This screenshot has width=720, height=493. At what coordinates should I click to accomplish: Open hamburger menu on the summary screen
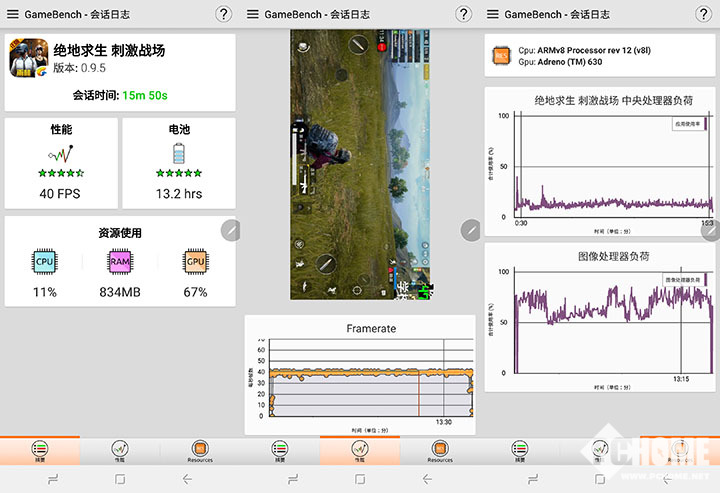pyautogui.click(x=12, y=14)
